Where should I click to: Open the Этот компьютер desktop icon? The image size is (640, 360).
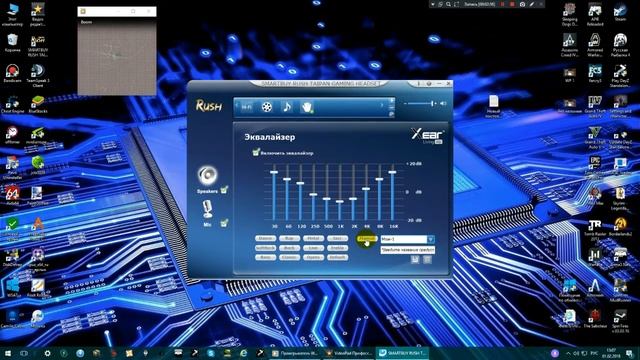click(12, 15)
